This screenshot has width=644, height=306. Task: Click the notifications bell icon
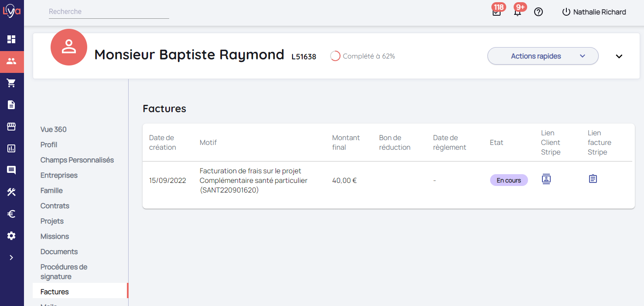pos(518,12)
